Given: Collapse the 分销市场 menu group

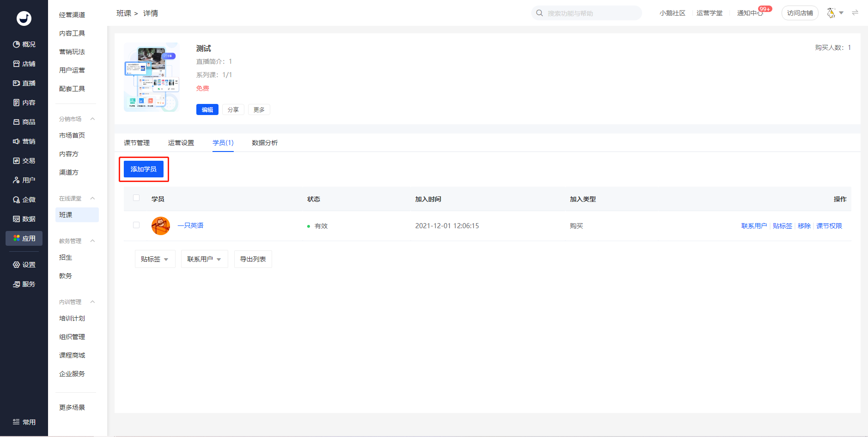Looking at the screenshot, I should click(92, 119).
